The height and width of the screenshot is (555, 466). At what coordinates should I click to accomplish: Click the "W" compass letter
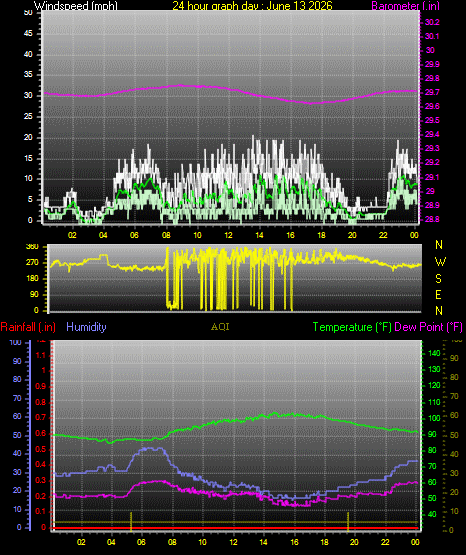coord(440,262)
